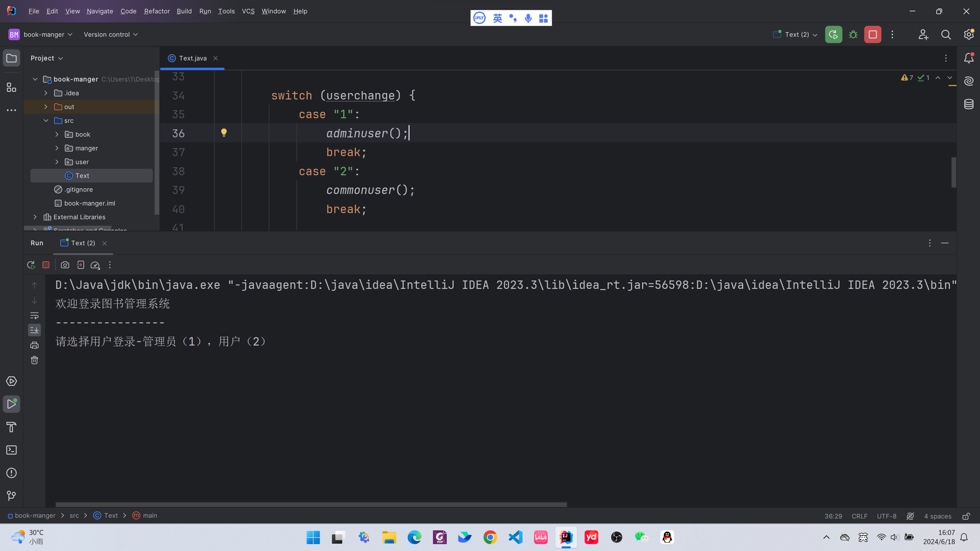Open the Text (2) run configuration dropdown

pos(795,34)
